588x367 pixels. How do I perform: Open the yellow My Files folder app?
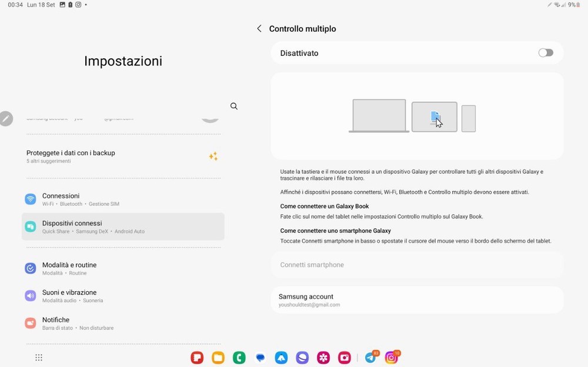click(218, 358)
